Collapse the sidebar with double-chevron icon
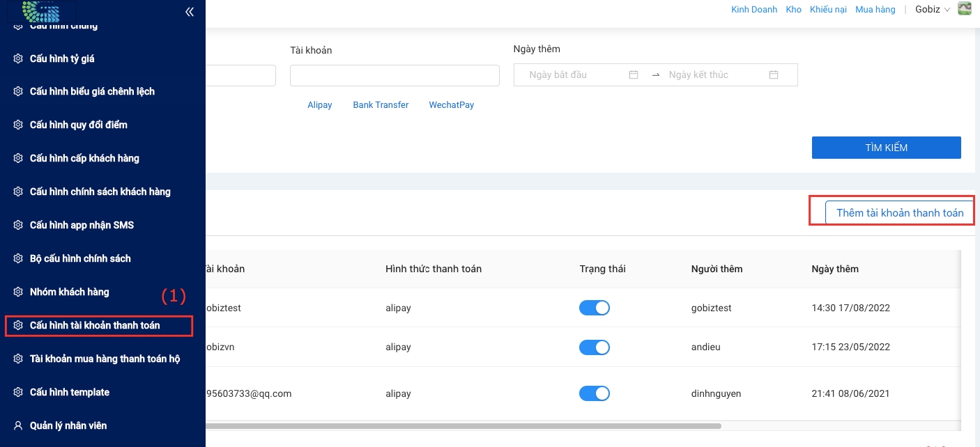 [x=190, y=12]
